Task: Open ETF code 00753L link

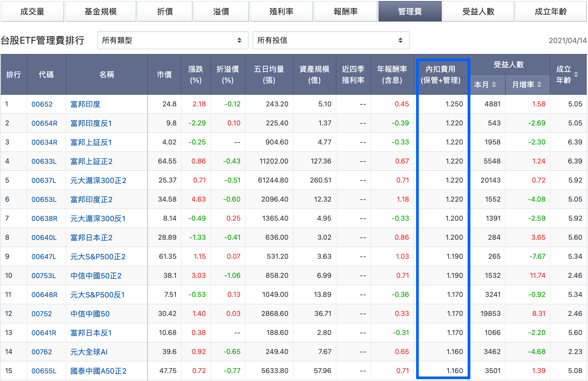Action: coord(44,276)
